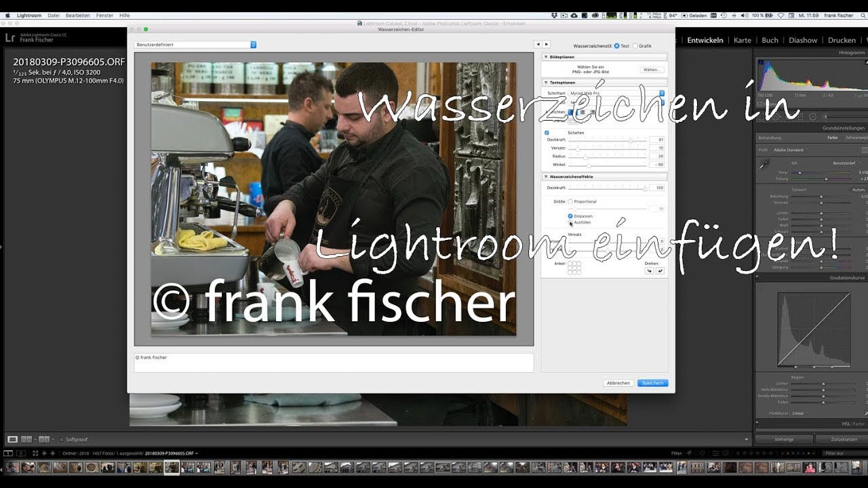Switch to main display 1 in the filmstrip bar
The width and height of the screenshot is (868, 488).
8,453
